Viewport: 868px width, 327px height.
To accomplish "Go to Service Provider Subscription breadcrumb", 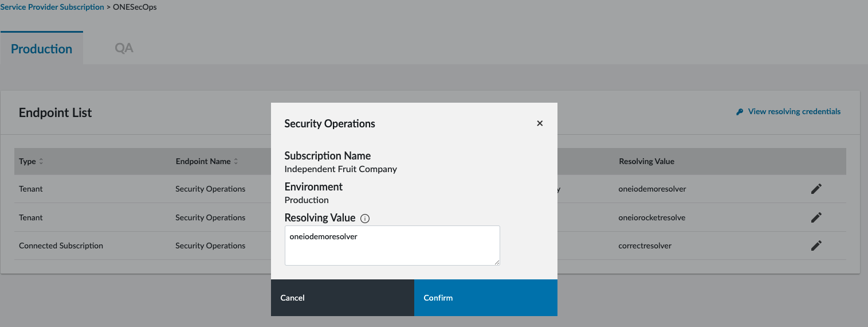I will pos(52,7).
